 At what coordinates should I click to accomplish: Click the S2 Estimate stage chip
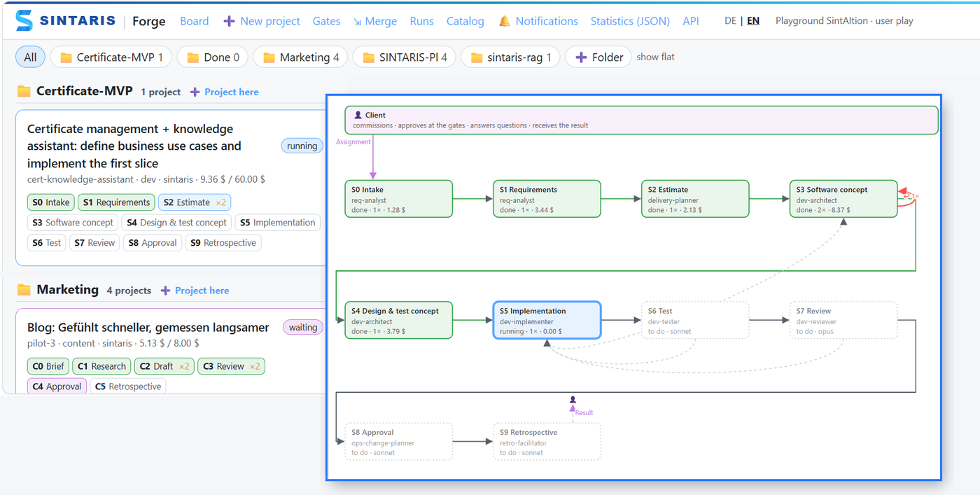point(195,202)
